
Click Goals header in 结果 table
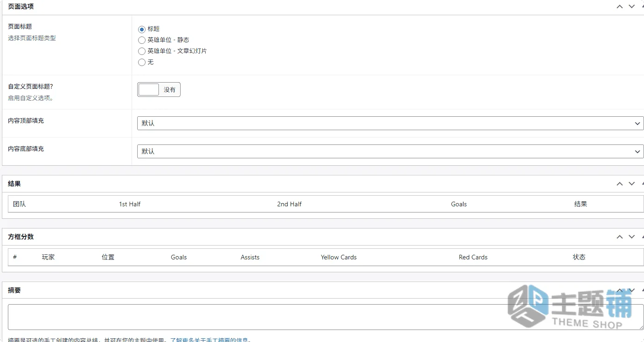click(459, 204)
